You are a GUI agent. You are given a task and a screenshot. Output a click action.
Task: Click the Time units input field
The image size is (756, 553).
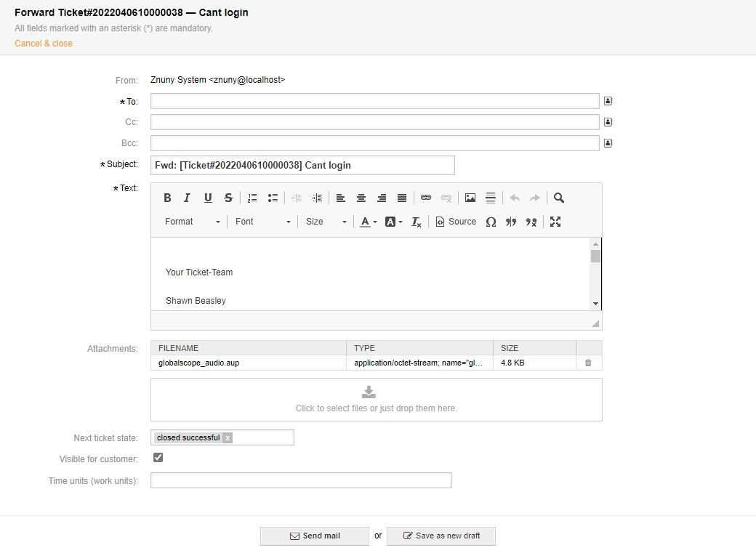coord(301,480)
